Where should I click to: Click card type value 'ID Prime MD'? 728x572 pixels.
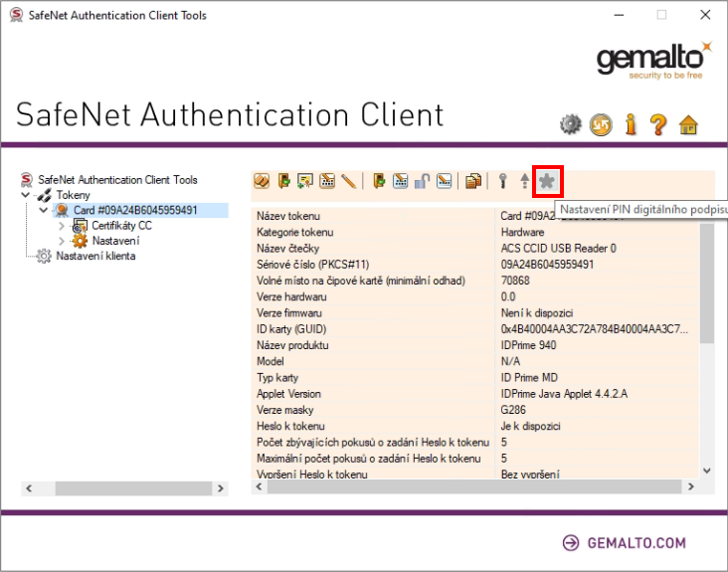pyautogui.click(x=529, y=378)
